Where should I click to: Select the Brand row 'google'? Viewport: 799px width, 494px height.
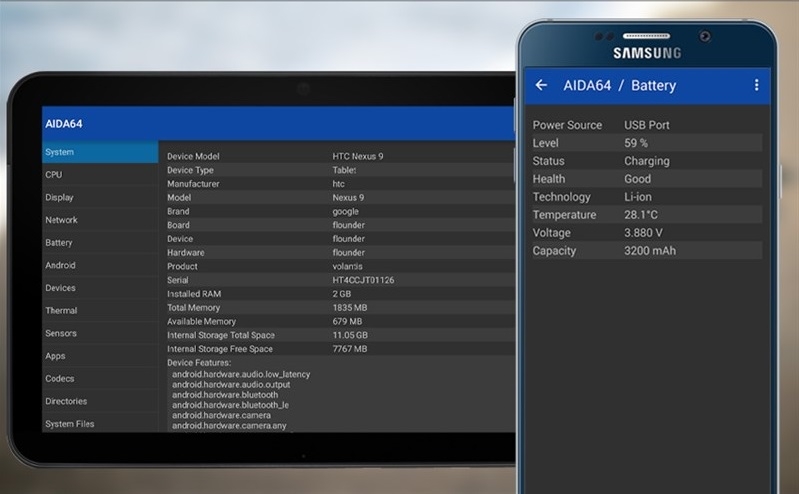pyautogui.click(x=340, y=212)
